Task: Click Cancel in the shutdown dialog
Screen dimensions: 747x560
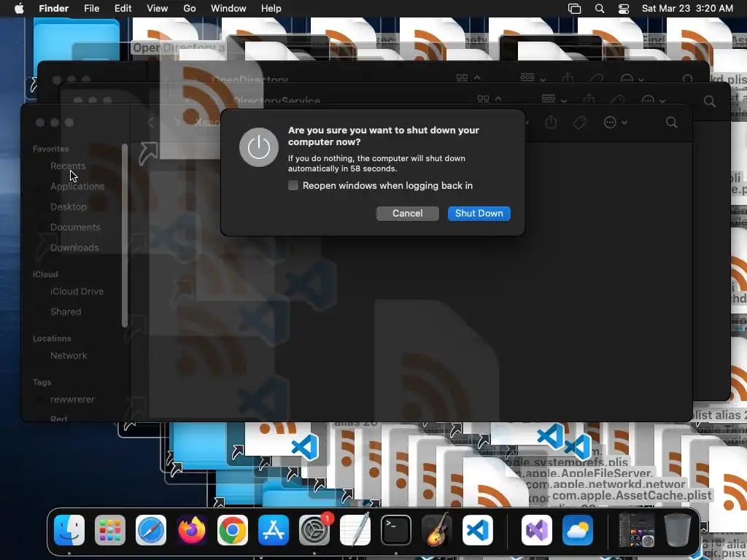Action: 407,214
